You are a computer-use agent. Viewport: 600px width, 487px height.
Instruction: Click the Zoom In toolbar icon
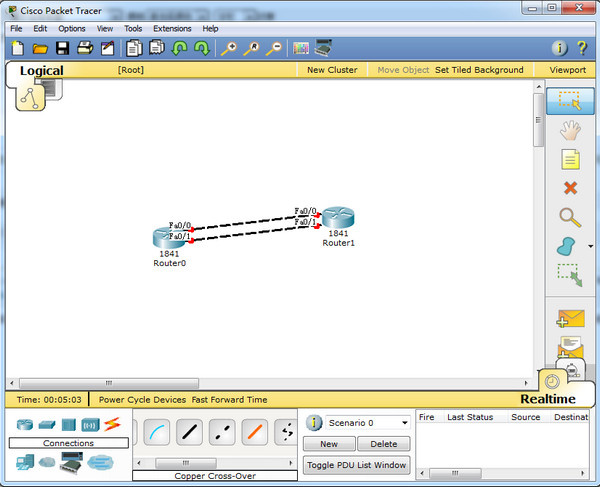228,48
